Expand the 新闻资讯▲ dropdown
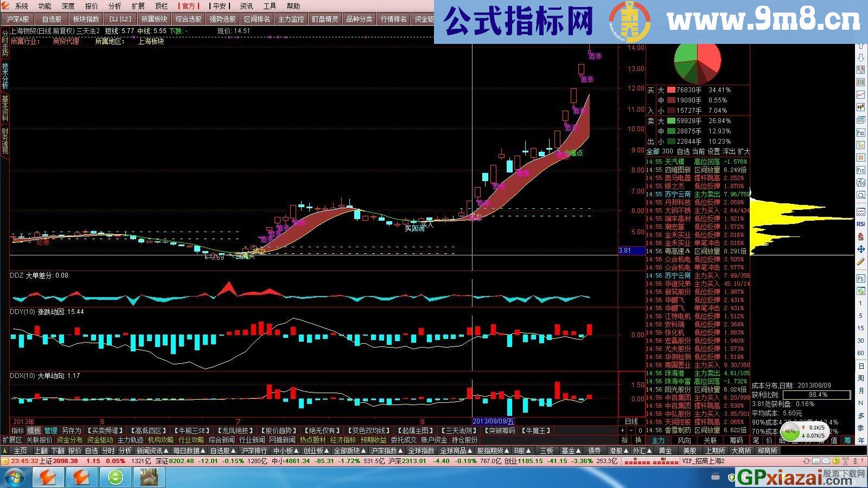868x488 pixels. [x=153, y=451]
